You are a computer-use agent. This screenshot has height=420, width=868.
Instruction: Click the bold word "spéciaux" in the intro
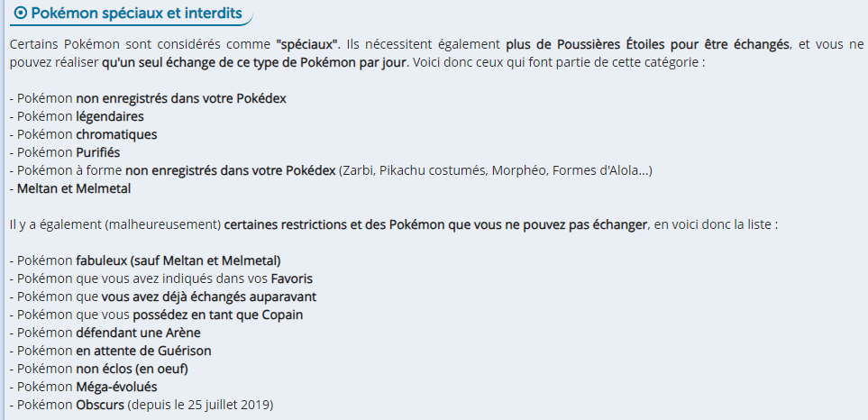[307, 44]
